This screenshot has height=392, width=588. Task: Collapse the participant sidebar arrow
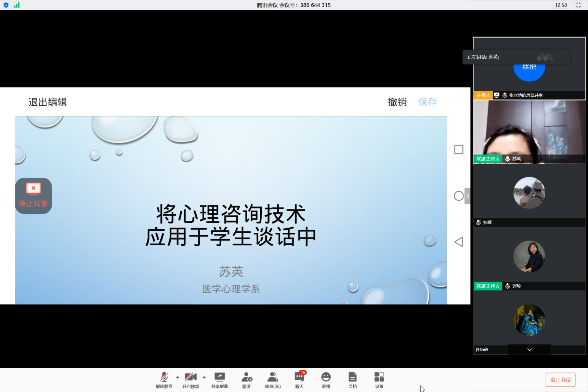point(467,196)
